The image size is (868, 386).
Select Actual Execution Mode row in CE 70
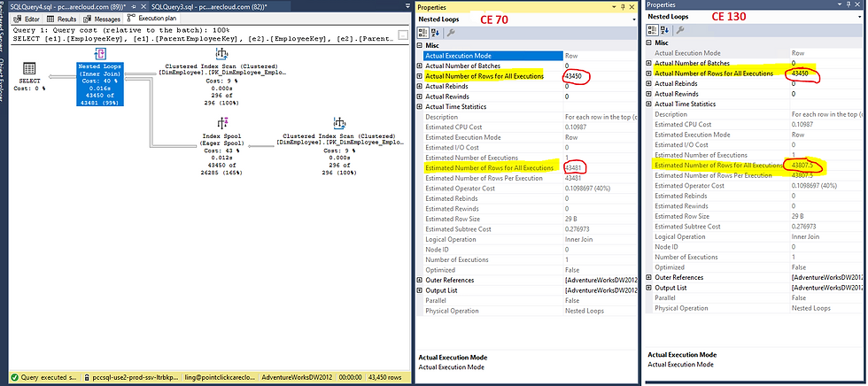pos(531,56)
